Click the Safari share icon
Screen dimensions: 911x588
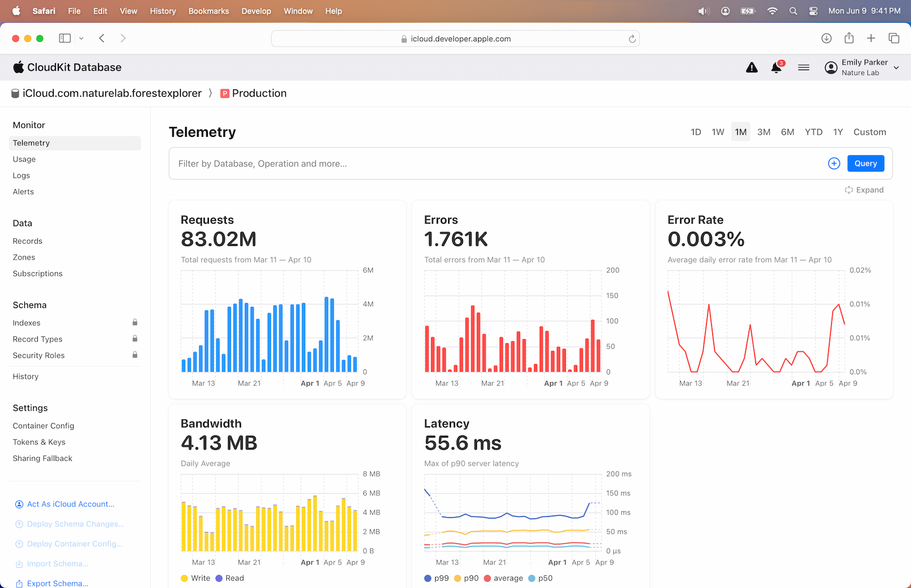point(849,38)
